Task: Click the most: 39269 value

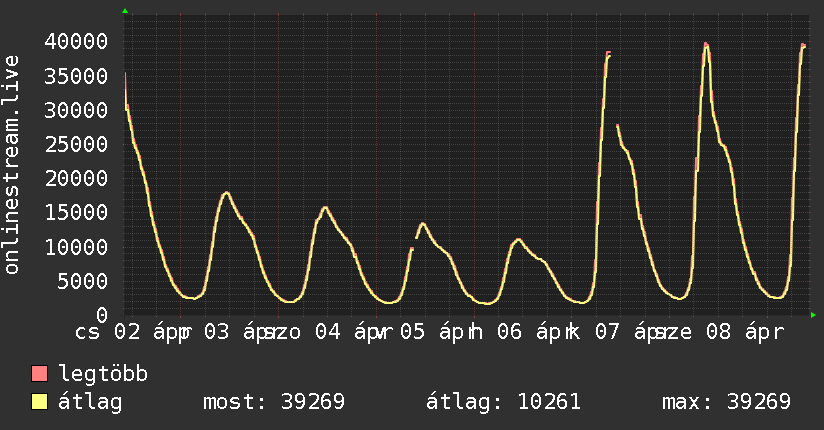Action: (274, 402)
